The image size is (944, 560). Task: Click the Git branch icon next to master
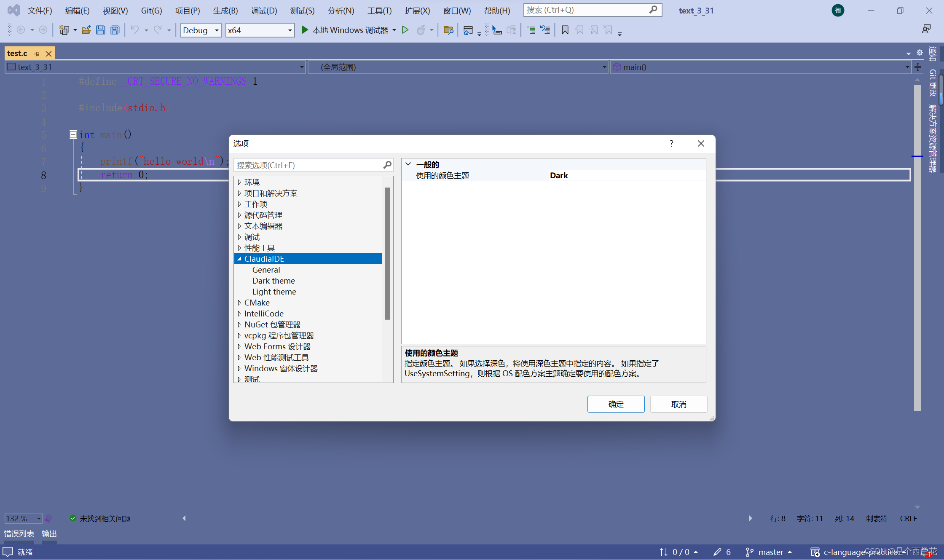[x=749, y=552]
